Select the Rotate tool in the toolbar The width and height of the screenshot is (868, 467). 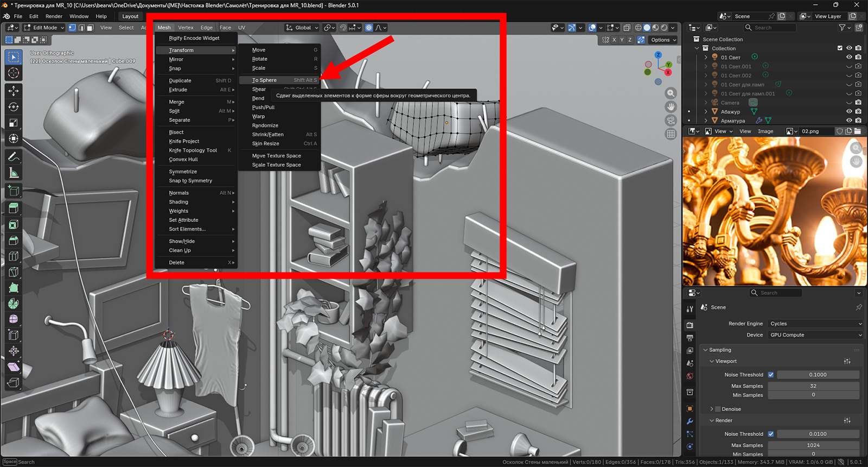click(x=14, y=107)
